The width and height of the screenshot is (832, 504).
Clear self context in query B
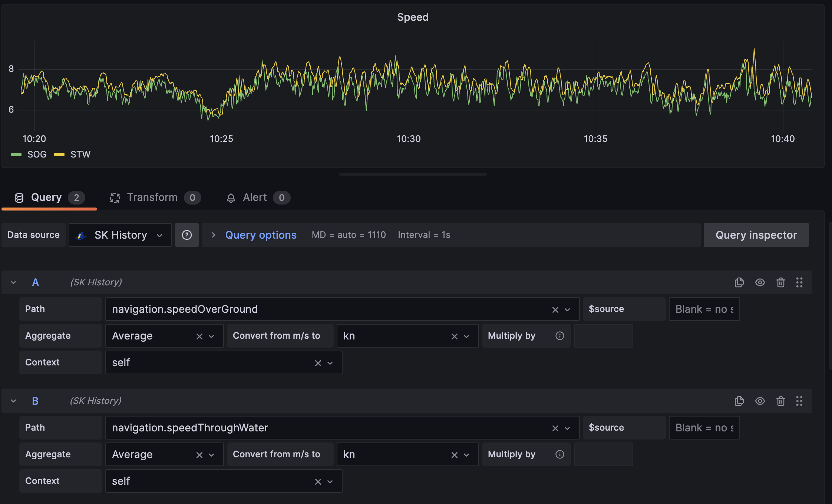tap(318, 482)
